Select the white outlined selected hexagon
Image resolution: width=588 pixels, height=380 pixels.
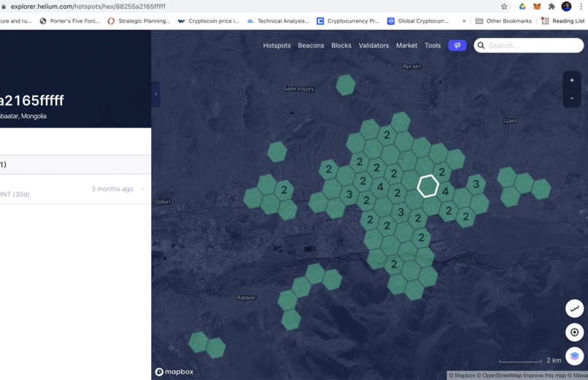point(428,186)
